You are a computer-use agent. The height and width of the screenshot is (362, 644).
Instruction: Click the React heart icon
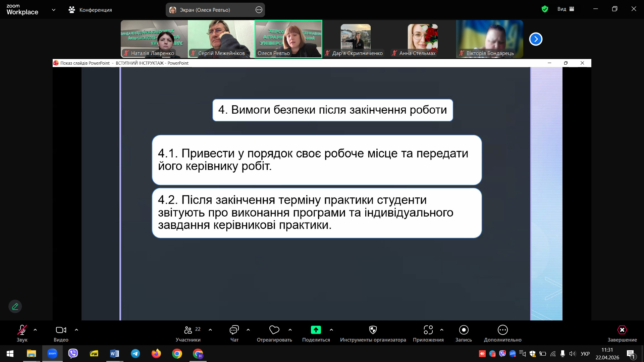[x=274, y=330]
